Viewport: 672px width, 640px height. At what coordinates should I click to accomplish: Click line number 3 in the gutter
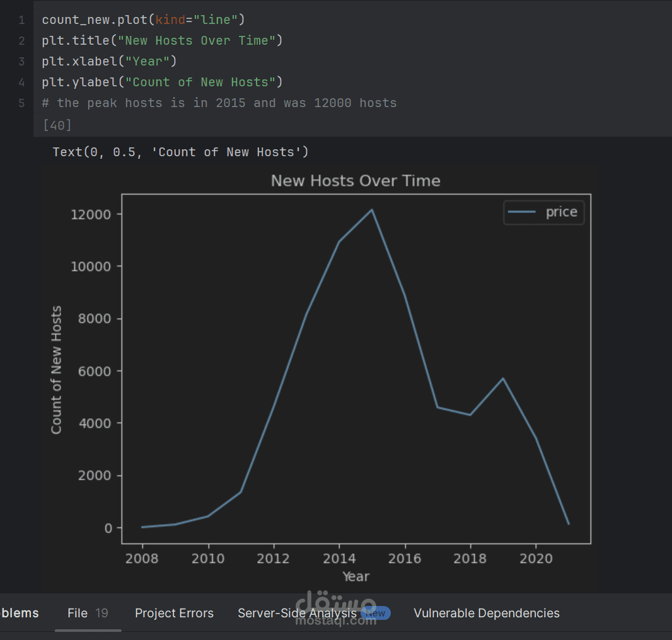coord(21,62)
